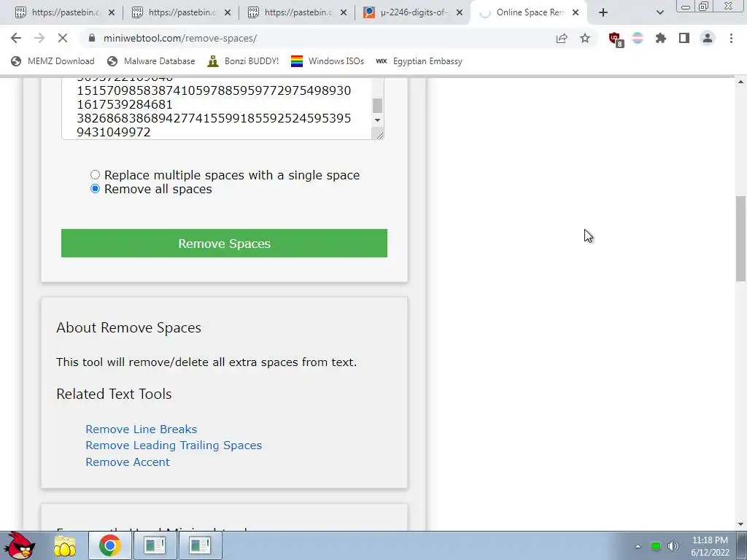747x560 pixels.
Task: Click green network tray icon
Action: [x=656, y=546]
